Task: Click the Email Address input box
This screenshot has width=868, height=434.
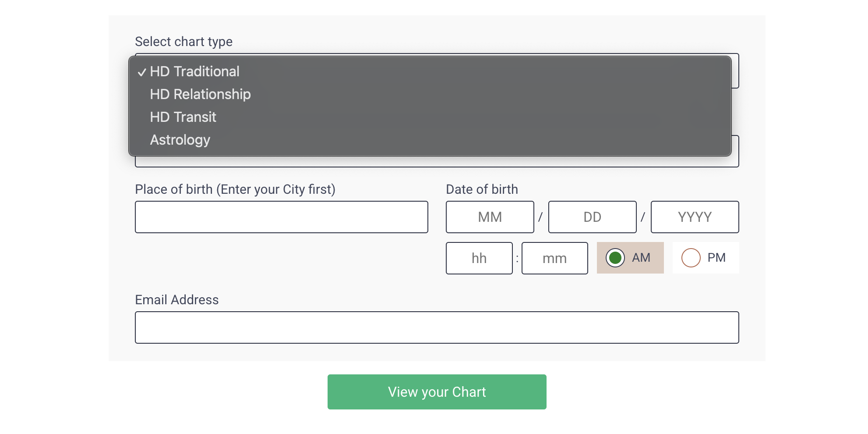Action: click(437, 327)
